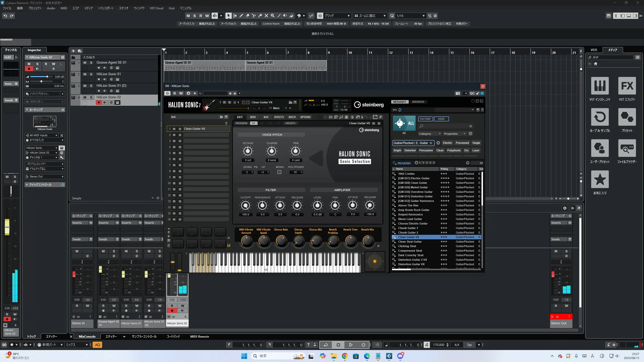Solo the HALion Sonic 01 track
Image resolution: width=644 pixels, height=362 pixels.
coord(91,74)
